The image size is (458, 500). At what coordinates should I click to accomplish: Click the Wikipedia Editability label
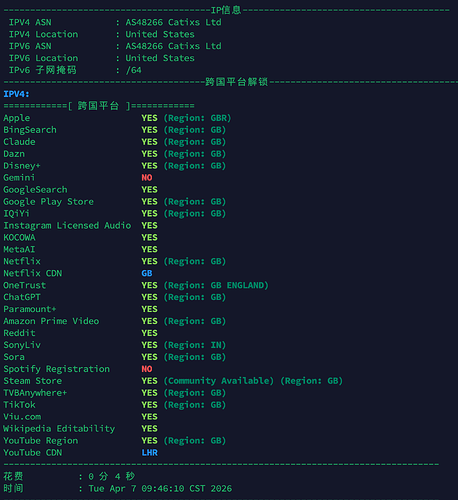(59, 429)
